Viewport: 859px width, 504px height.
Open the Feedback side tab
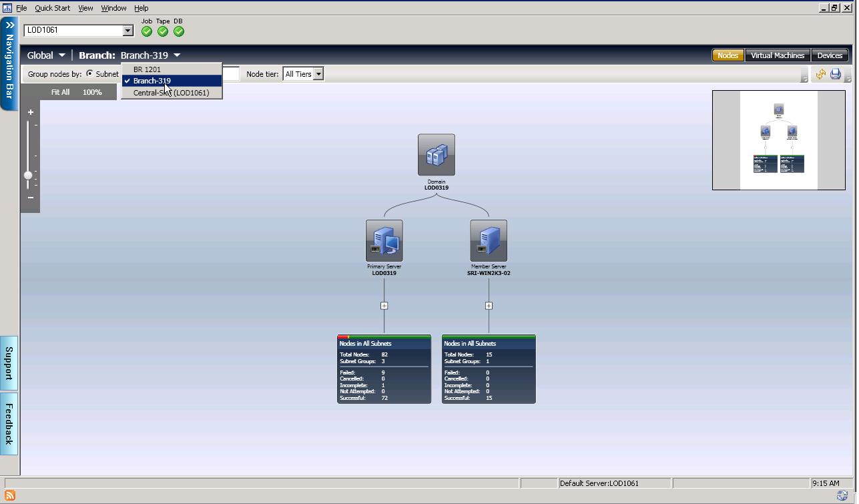(9, 424)
